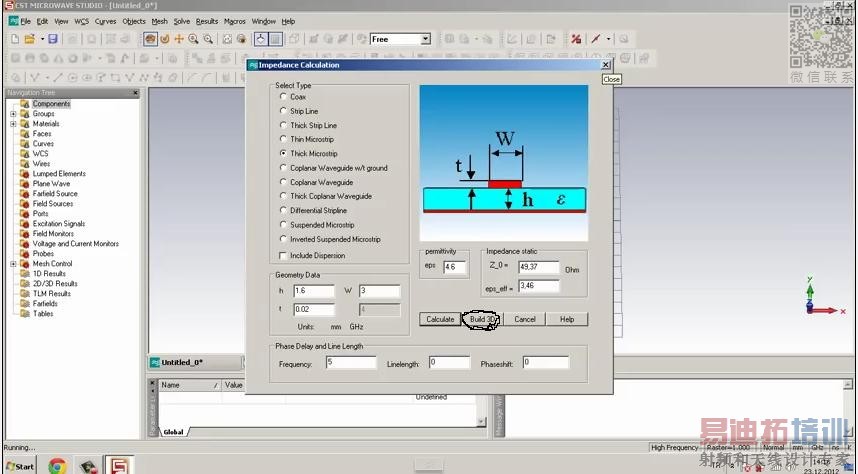Click the Reset view toolbar icon

pyautogui.click(x=227, y=39)
